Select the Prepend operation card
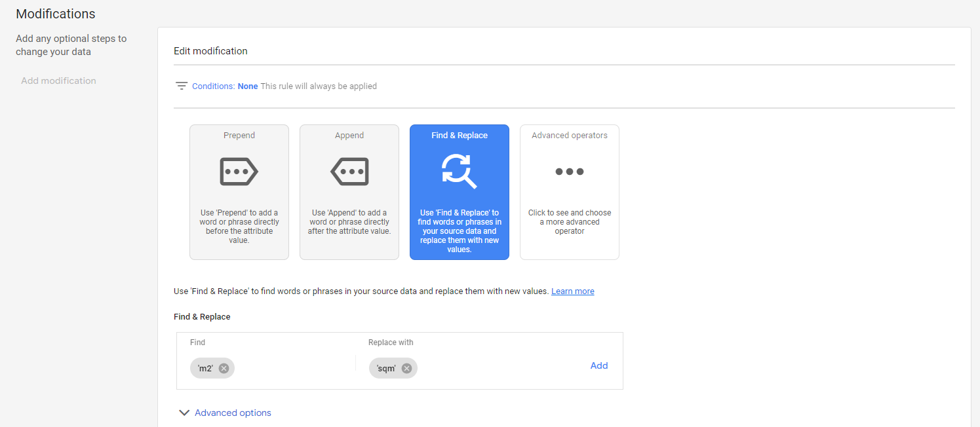Image resolution: width=980 pixels, height=427 pixels. pos(239,193)
